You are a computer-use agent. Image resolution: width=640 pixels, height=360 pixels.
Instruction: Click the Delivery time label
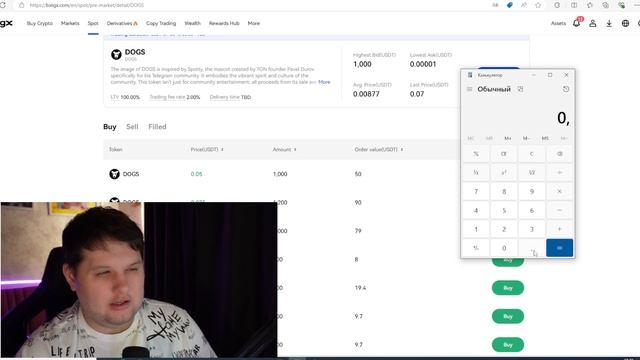click(224, 97)
